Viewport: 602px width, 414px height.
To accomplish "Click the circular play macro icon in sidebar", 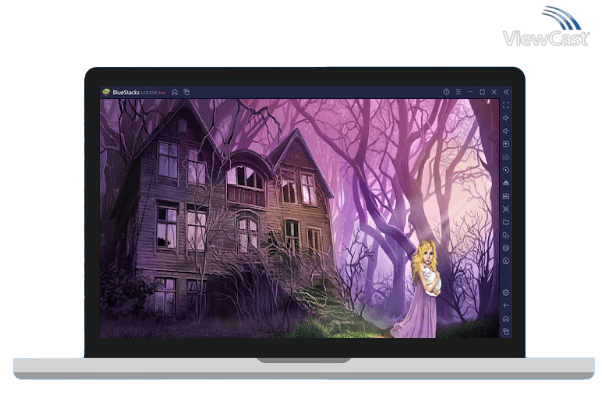I will point(506,170).
